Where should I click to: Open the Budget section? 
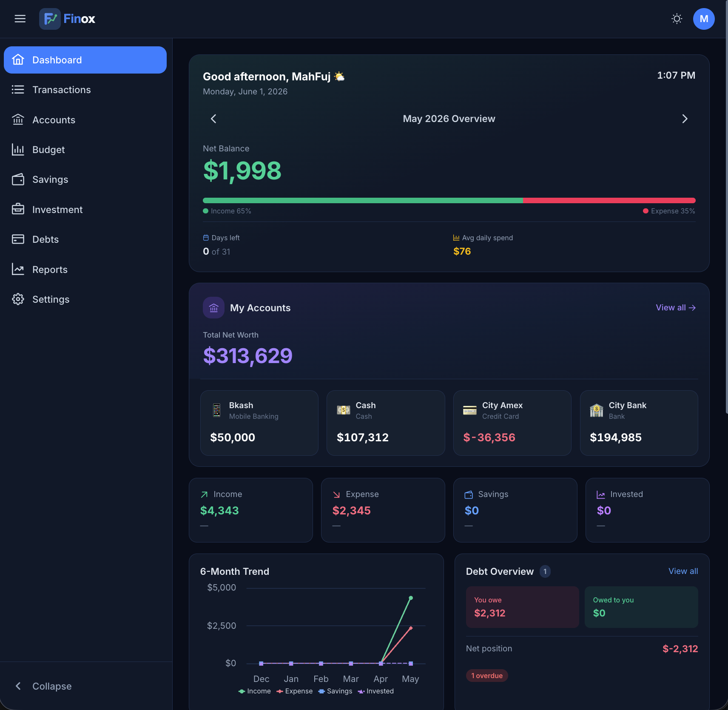85,150
